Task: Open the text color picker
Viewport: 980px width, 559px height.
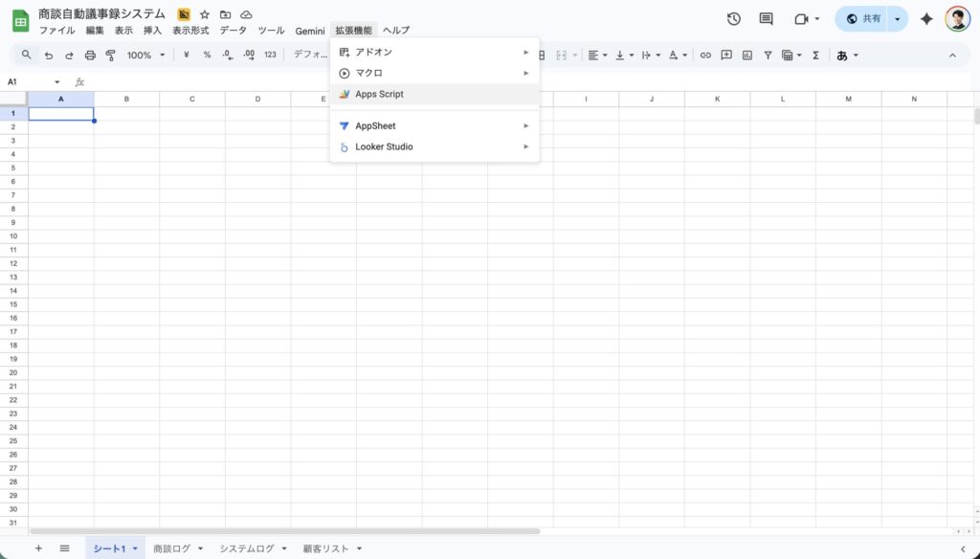Action: point(674,56)
